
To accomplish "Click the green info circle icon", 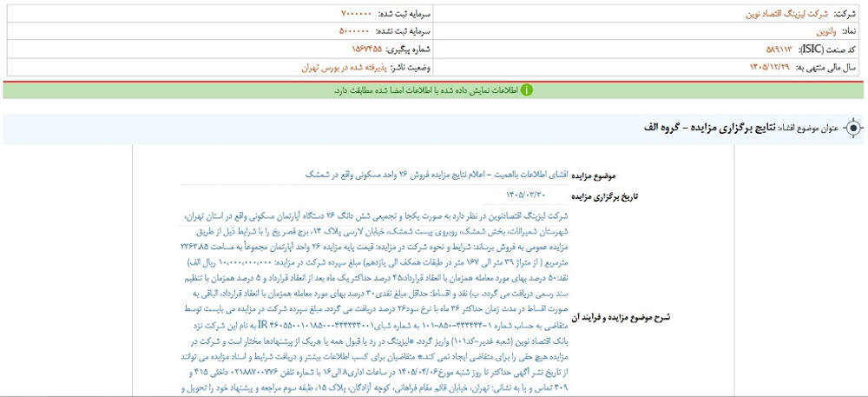I will click(x=527, y=89).
